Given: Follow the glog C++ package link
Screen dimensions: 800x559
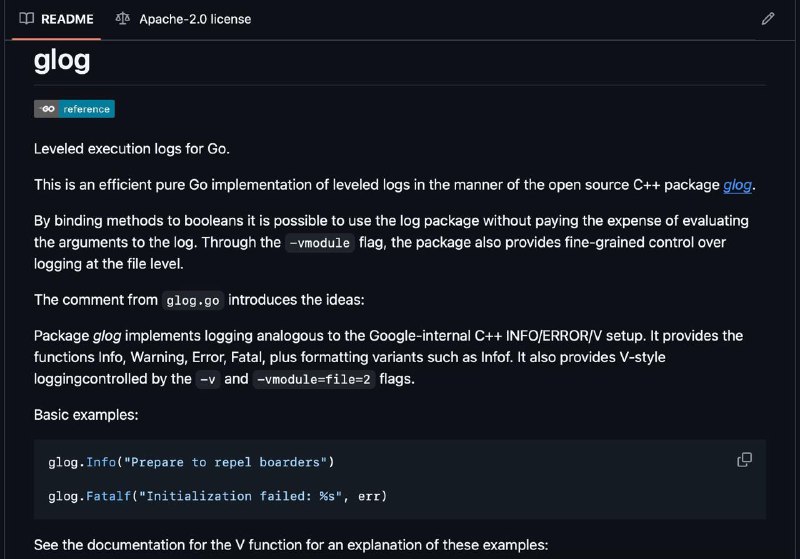Looking at the screenshot, I should tap(737, 185).
